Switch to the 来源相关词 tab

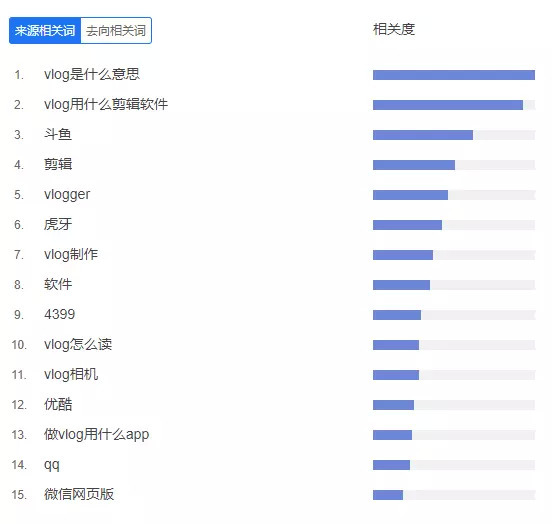tap(45, 31)
